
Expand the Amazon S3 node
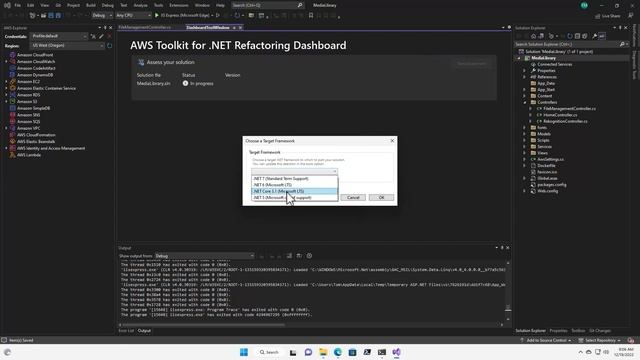[6, 102]
